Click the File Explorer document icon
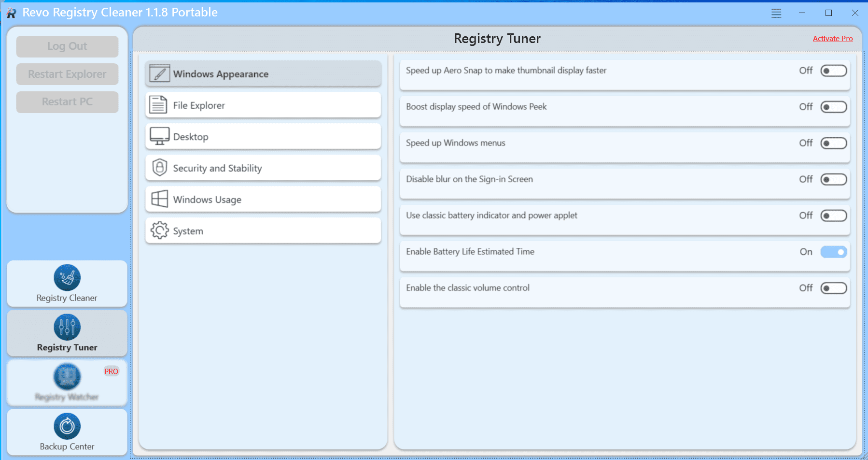Viewport: 868px width, 460px height. (x=158, y=105)
